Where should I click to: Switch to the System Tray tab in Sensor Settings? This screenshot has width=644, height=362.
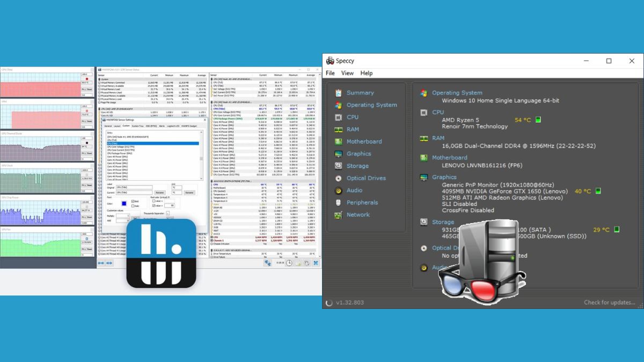(x=137, y=126)
